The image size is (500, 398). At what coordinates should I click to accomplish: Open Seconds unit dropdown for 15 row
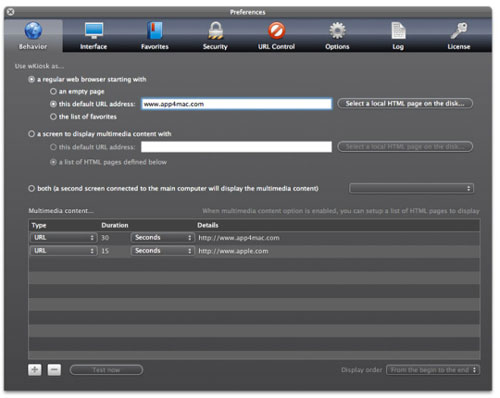[162, 251]
